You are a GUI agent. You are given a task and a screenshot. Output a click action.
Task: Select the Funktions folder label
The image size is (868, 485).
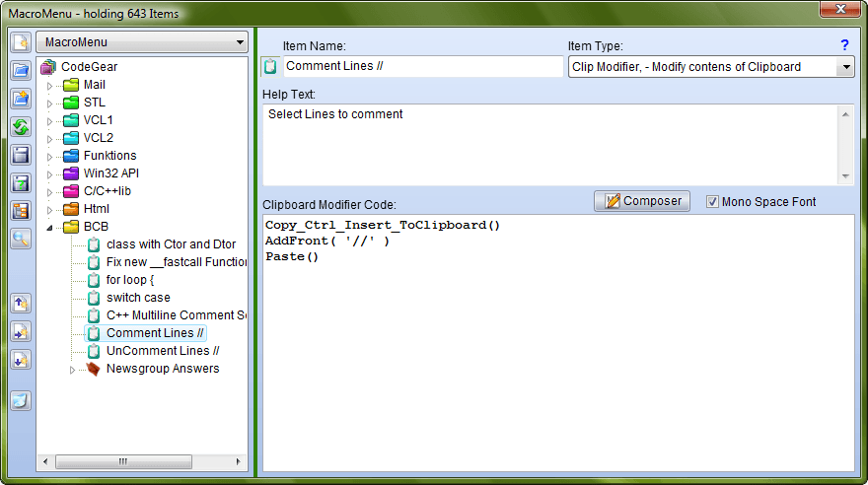click(x=109, y=156)
